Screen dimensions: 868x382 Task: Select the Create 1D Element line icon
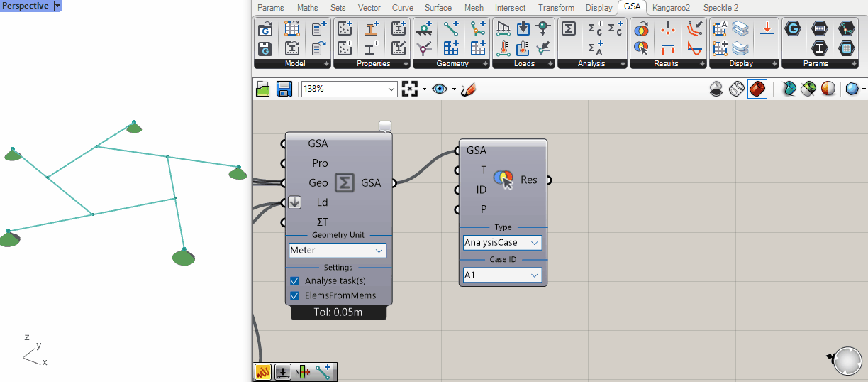pyautogui.click(x=451, y=29)
